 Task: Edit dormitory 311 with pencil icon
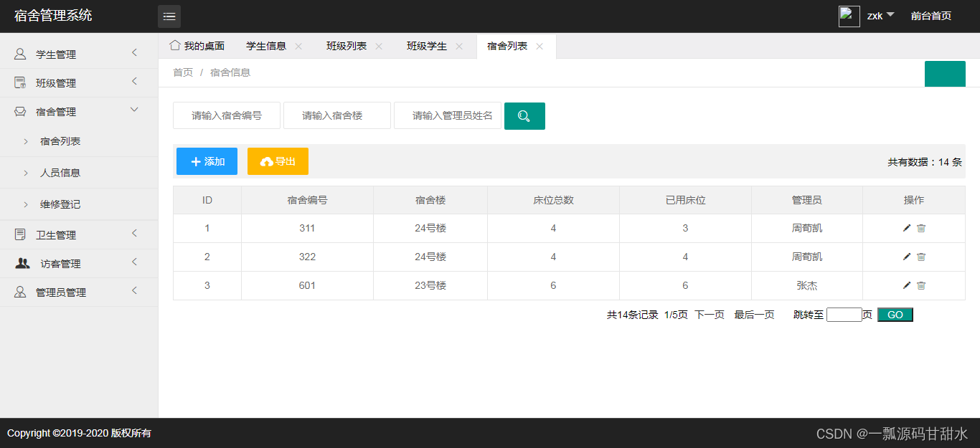pyautogui.click(x=907, y=228)
